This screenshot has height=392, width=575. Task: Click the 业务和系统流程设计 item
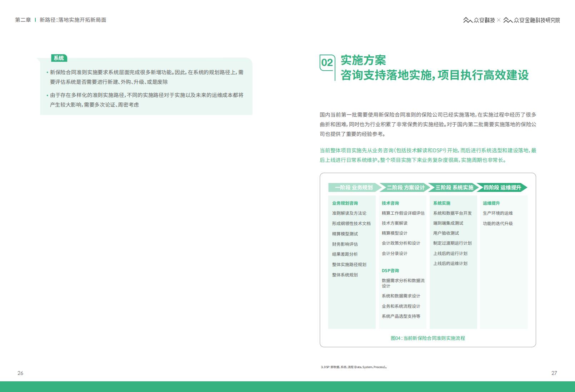[x=401, y=306]
